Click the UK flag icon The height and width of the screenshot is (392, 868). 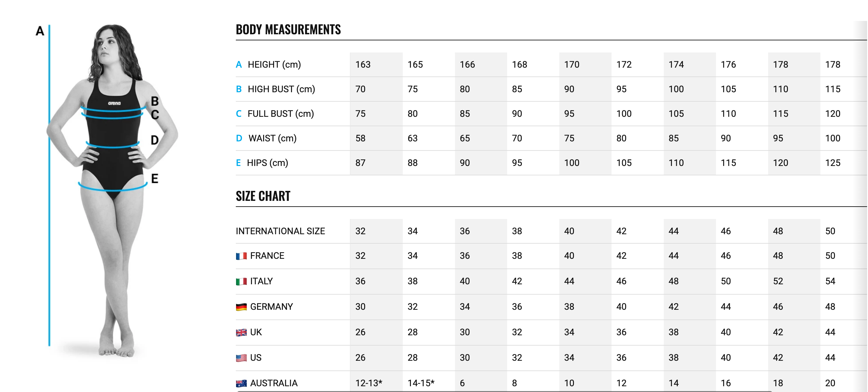click(241, 333)
